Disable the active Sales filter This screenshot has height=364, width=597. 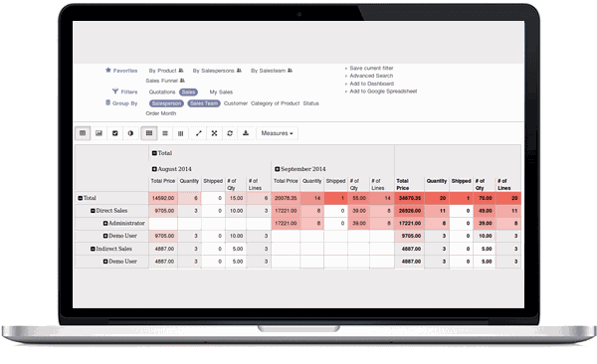pos(188,92)
